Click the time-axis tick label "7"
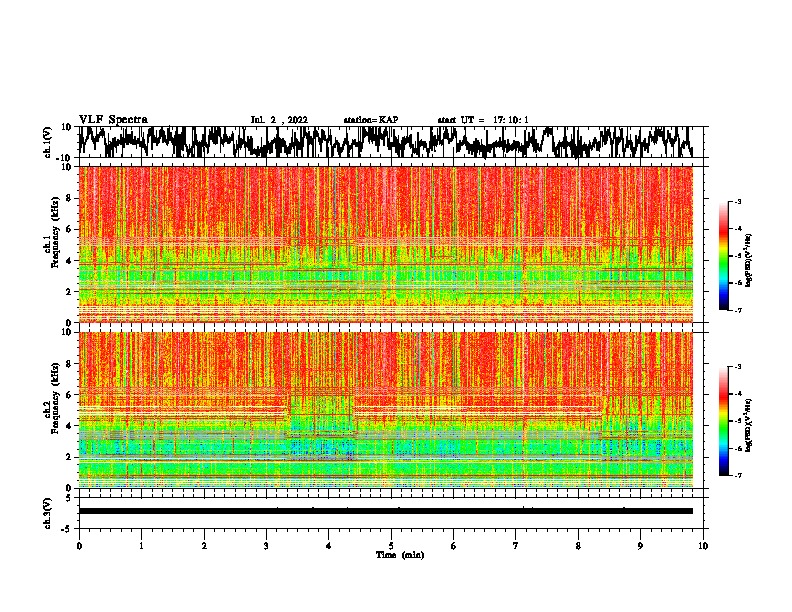This screenshot has width=792, height=612. (x=516, y=546)
